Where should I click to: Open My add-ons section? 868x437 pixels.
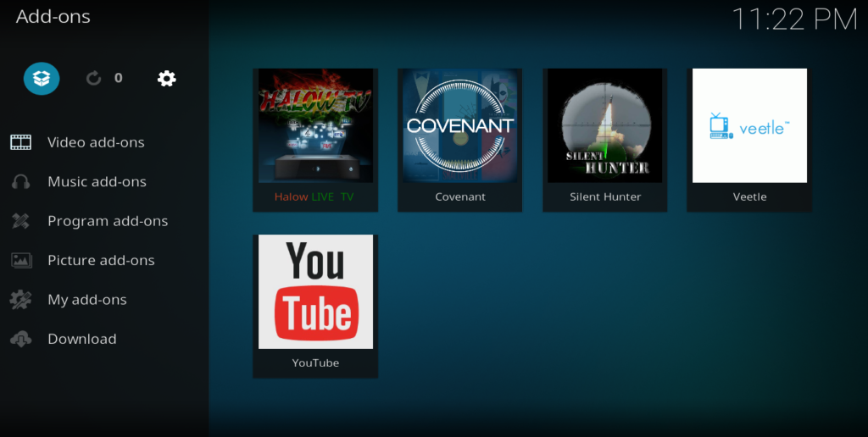87,299
